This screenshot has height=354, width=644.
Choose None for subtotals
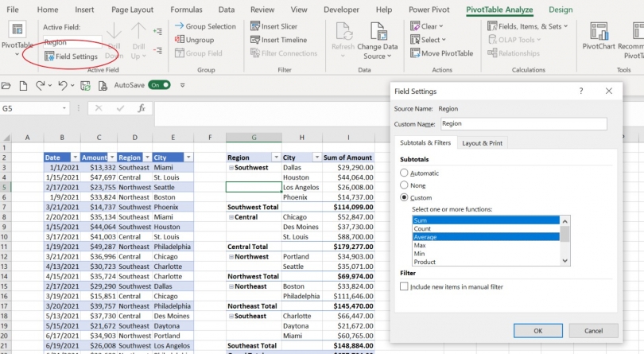tap(404, 185)
